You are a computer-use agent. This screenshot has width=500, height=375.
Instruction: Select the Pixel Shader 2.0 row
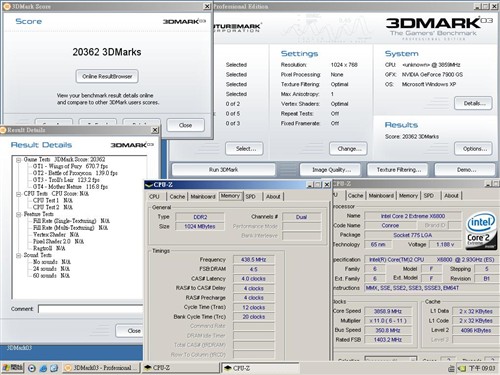click(58, 241)
